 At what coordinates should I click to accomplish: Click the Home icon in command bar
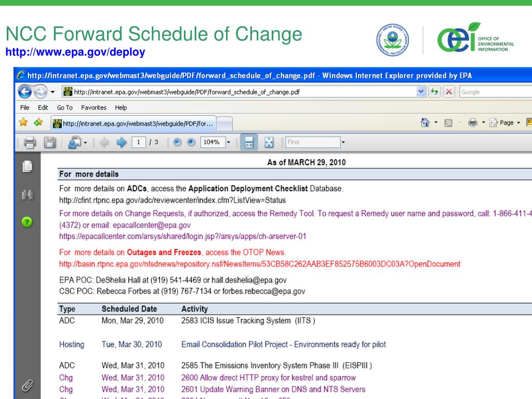tap(425, 123)
